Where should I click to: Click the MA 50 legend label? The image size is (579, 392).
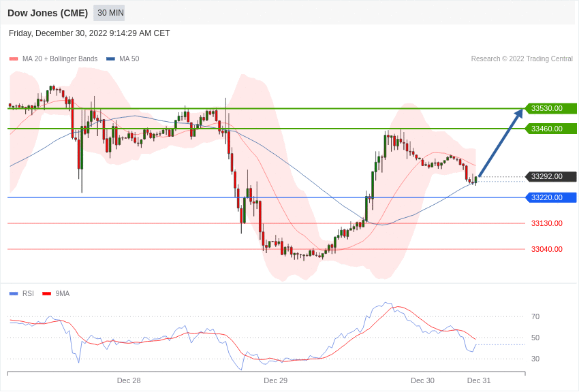point(129,59)
